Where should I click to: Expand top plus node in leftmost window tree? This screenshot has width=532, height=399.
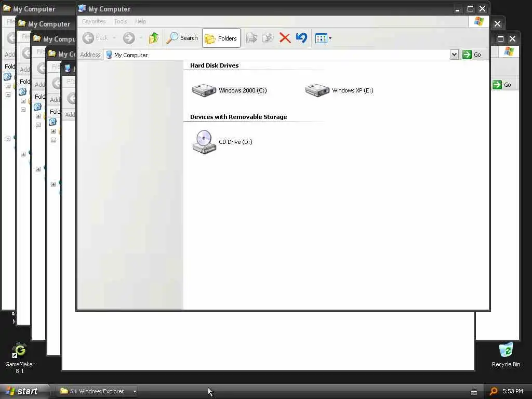8,86
